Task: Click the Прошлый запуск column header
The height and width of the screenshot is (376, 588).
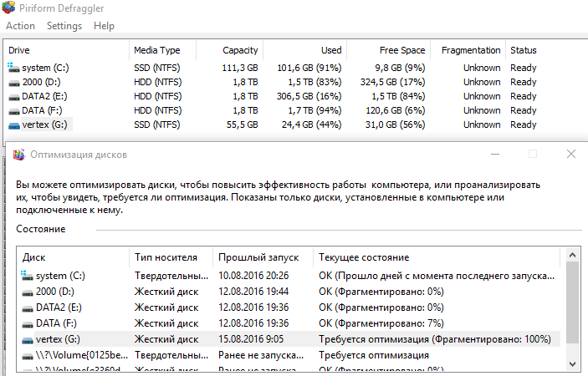Action: coord(252,257)
